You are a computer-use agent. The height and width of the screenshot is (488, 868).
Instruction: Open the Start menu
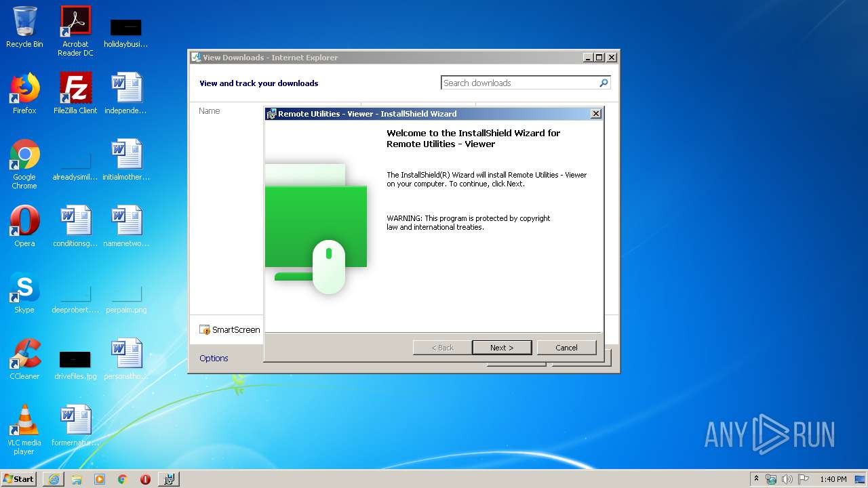(19, 479)
